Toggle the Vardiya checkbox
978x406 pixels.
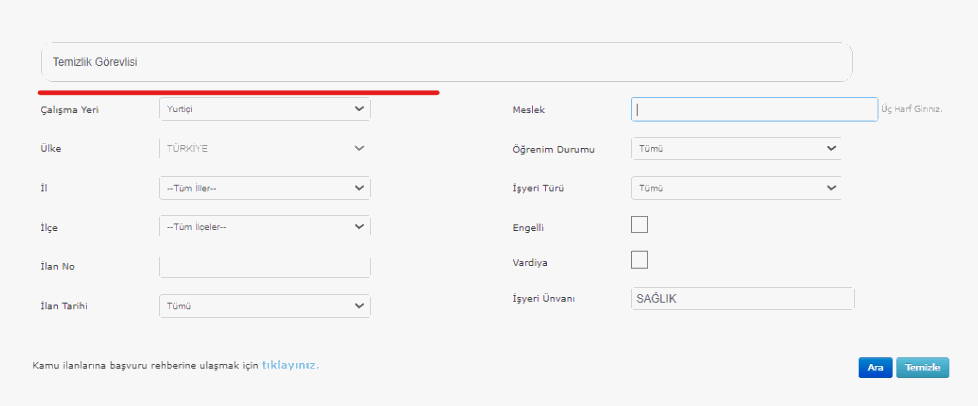640,260
